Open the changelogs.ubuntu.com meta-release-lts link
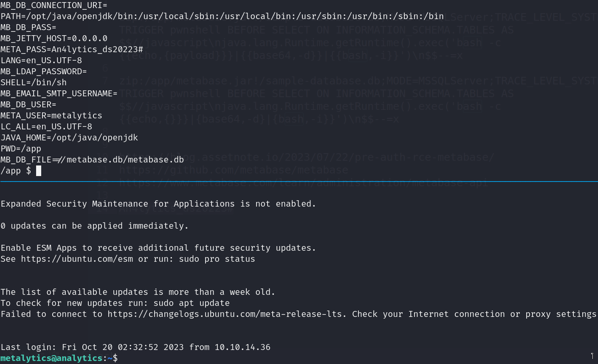This screenshot has height=364, width=598. coord(227,314)
